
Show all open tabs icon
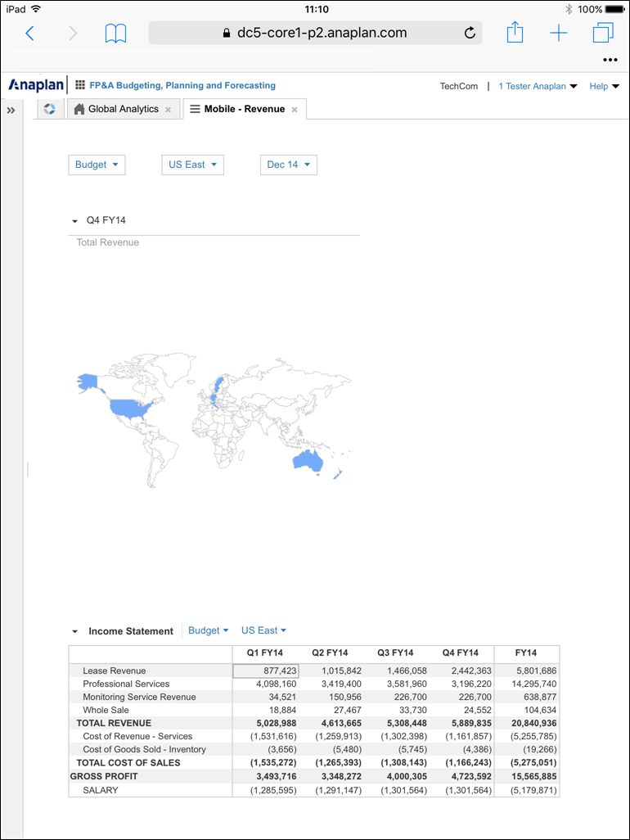(603, 34)
